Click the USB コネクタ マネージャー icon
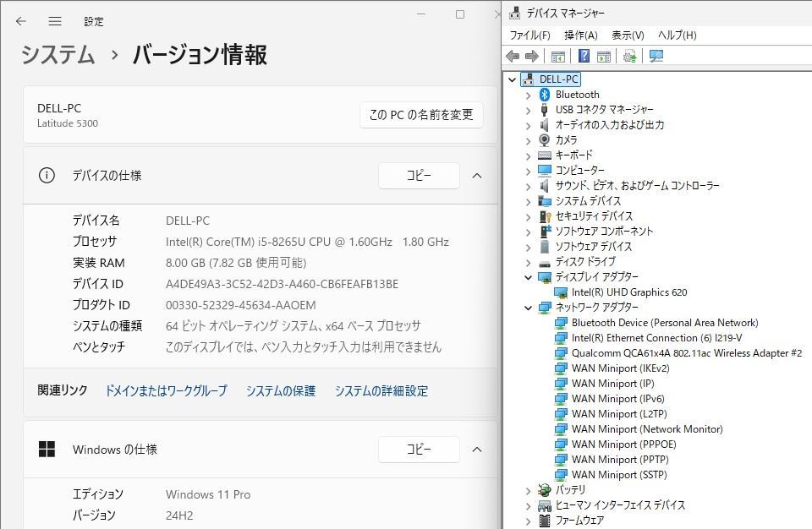Viewport: 812px width, 529px height. (x=544, y=110)
